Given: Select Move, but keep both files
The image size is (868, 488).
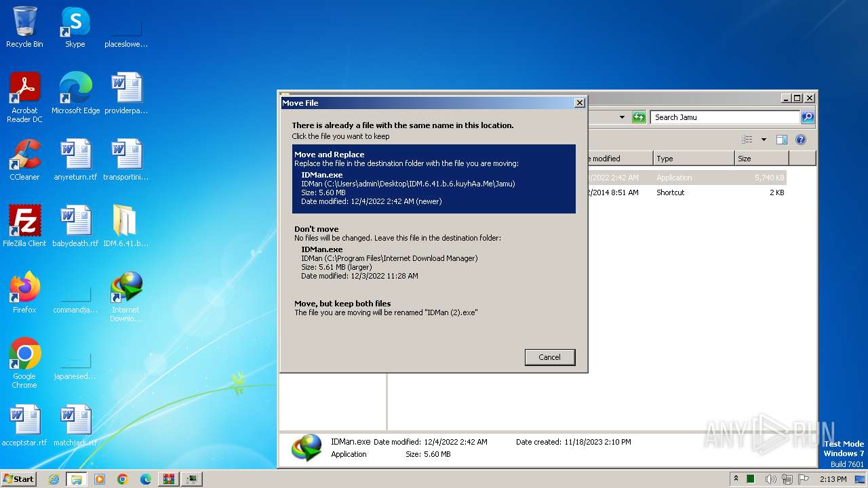Looking at the screenshot, I should pyautogui.click(x=434, y=308).
